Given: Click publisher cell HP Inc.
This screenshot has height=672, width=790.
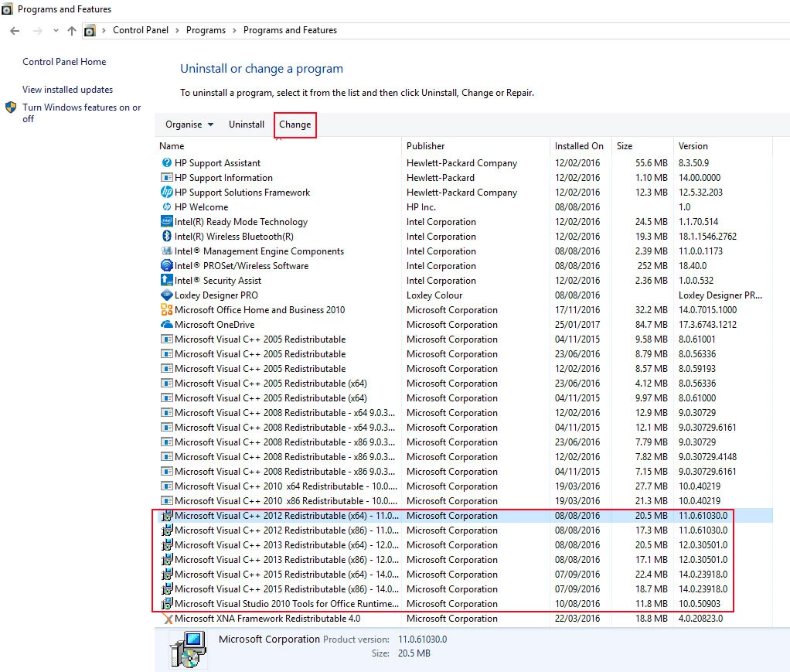Looking at the screenshot, I should pos(421,206).
